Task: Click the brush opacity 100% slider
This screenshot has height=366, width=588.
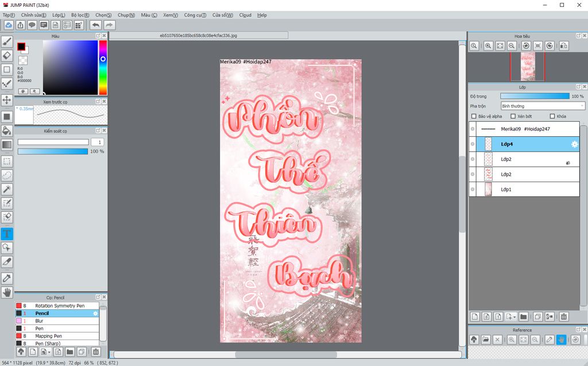Action: [52, 151]
